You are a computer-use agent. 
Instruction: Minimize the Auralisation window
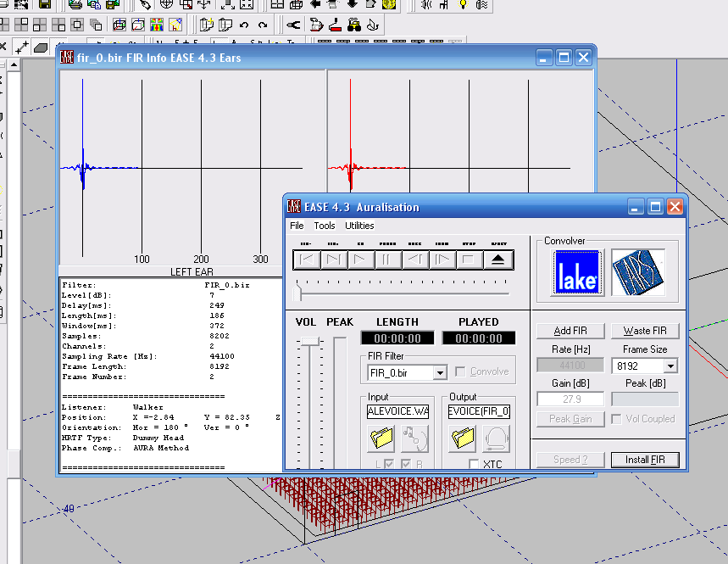click(636, 207)
